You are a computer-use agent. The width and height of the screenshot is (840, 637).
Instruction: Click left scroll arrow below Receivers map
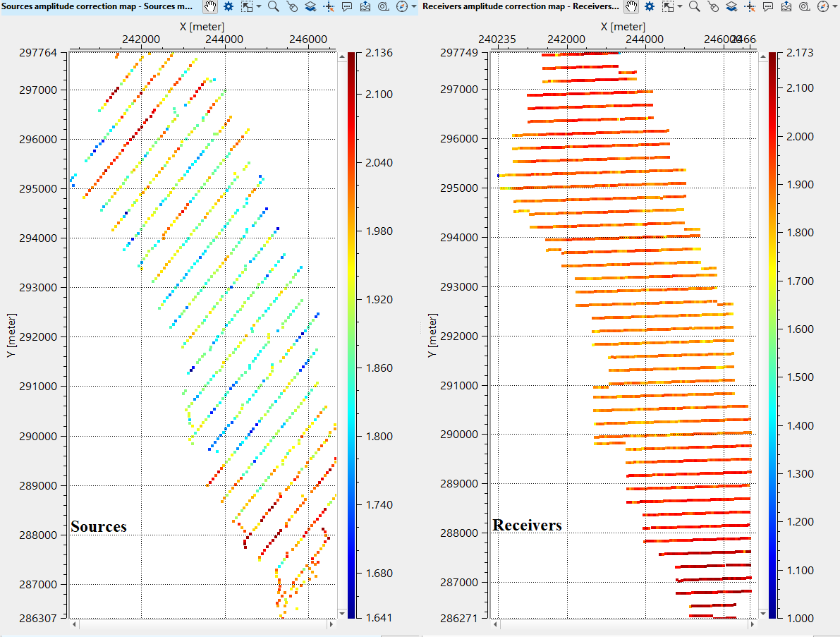[497, 625]
